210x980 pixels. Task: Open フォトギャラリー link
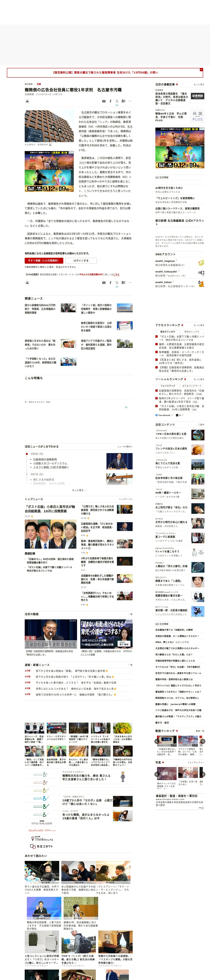[x=196, y=762]
